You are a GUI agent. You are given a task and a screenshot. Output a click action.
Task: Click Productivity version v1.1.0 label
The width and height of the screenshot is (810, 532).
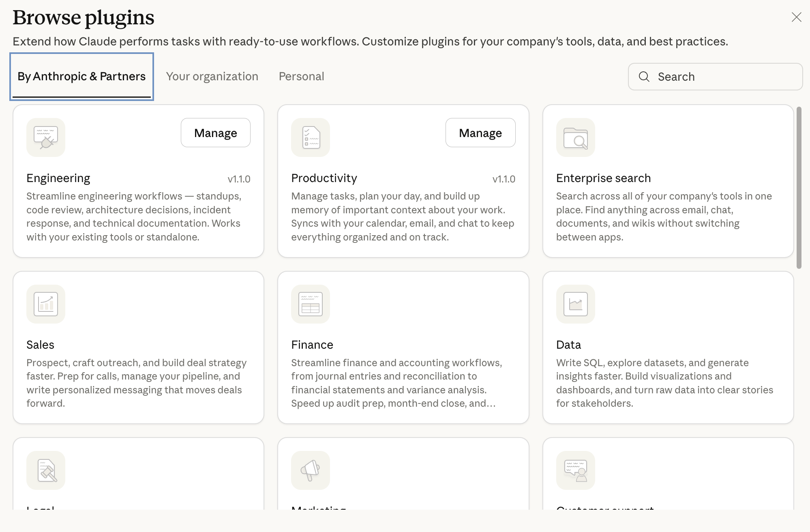click(504, 179)
